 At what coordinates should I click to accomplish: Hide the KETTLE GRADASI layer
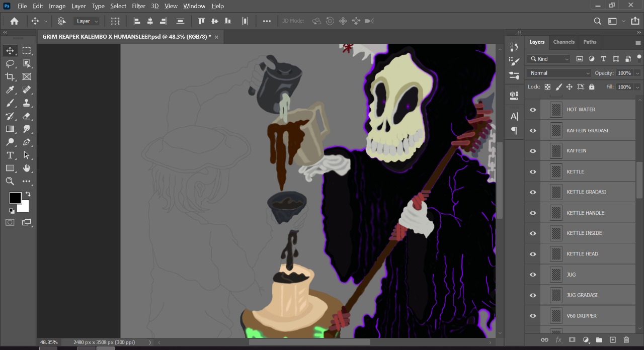coord(533,192)
